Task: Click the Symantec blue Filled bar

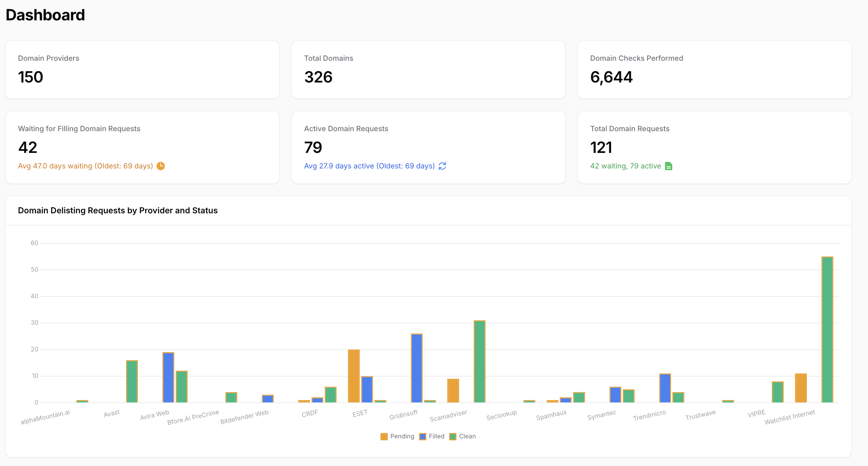Action: coord(615,395)
